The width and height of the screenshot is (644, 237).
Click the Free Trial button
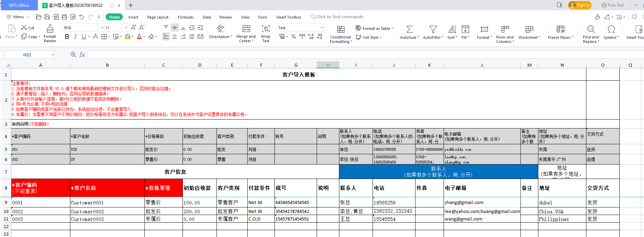(x=613, y=5)
